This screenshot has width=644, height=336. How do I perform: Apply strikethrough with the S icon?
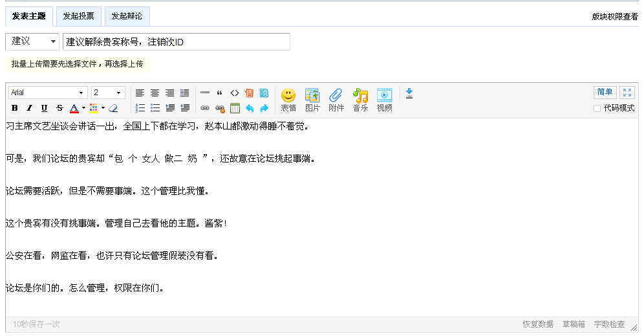tap(59, 108)
